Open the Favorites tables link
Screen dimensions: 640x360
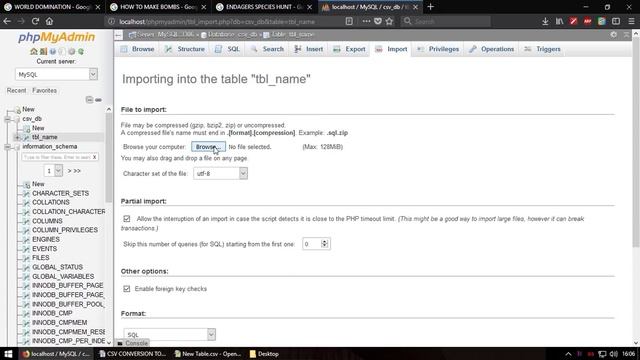[x=44, y=91]
